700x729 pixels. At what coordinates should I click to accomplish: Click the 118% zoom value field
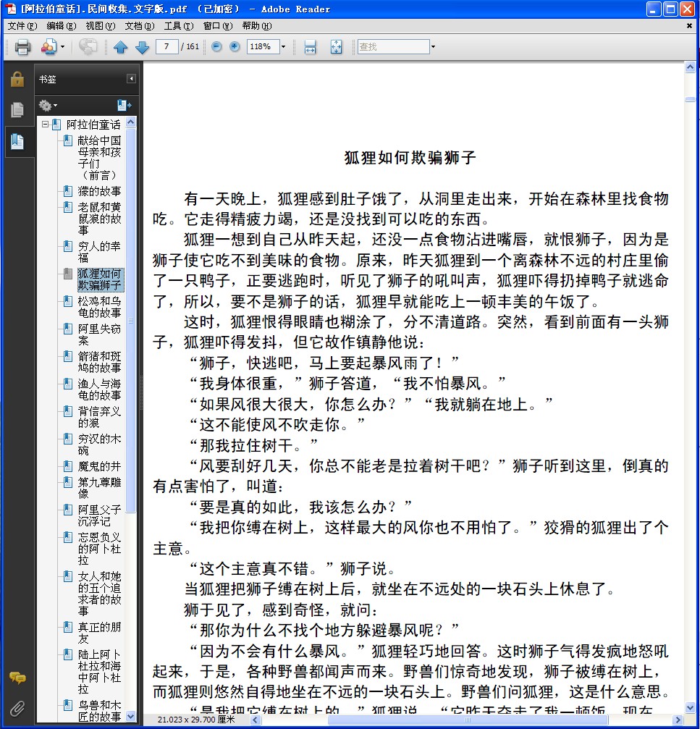point(263,46)
